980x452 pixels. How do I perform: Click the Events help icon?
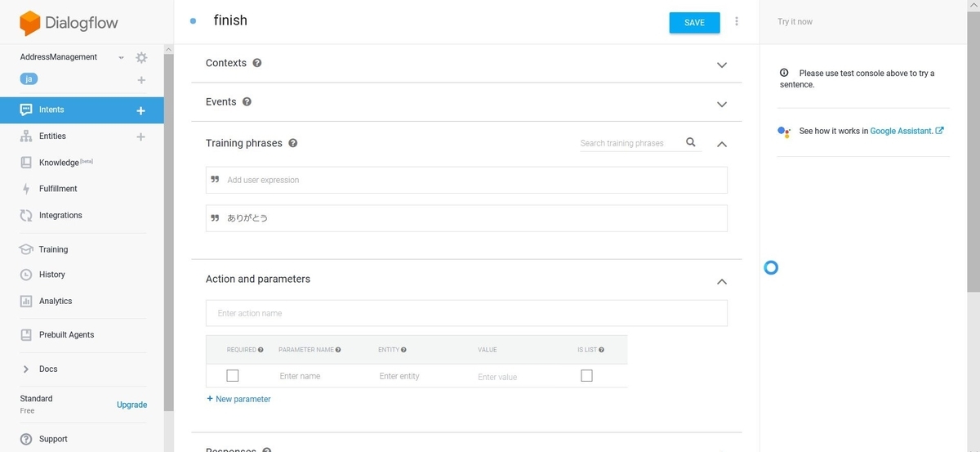pyautogui.click(x=247, y=102)
